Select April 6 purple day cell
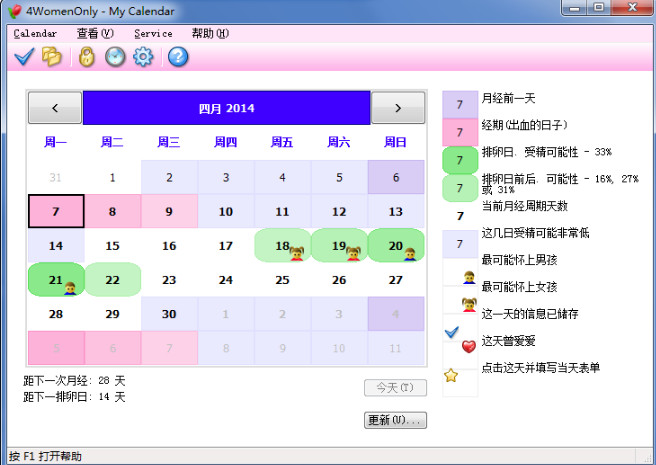Screen dimensions: 656x465 tap(396, 177)
